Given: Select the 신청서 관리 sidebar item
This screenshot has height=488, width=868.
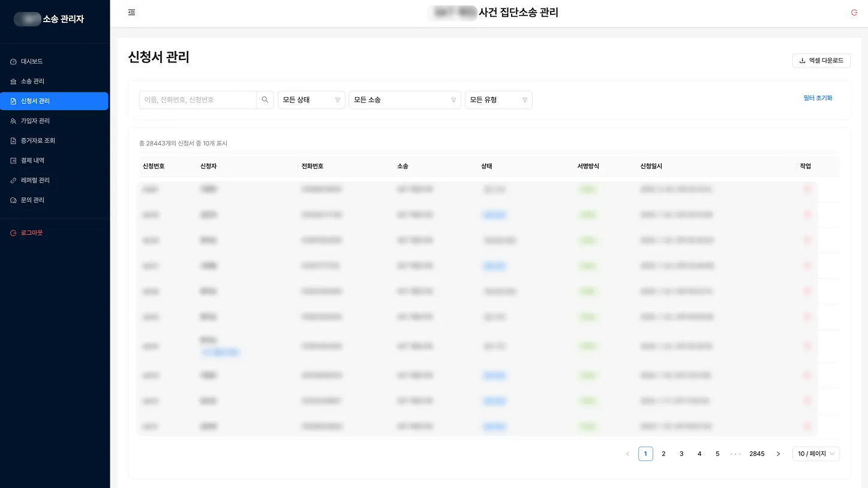Looking at the screenshot, I should [55, 101].
